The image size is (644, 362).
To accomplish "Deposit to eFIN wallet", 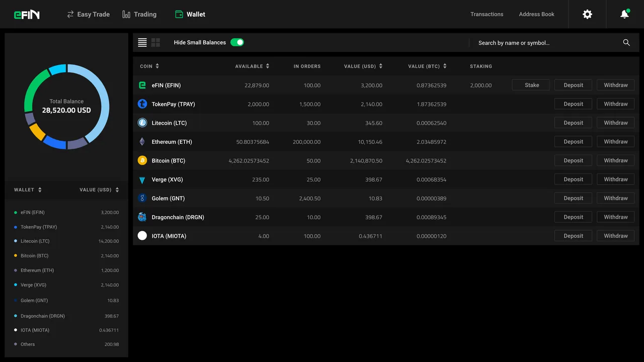I will pyautogui.click(x=573, y=85).
